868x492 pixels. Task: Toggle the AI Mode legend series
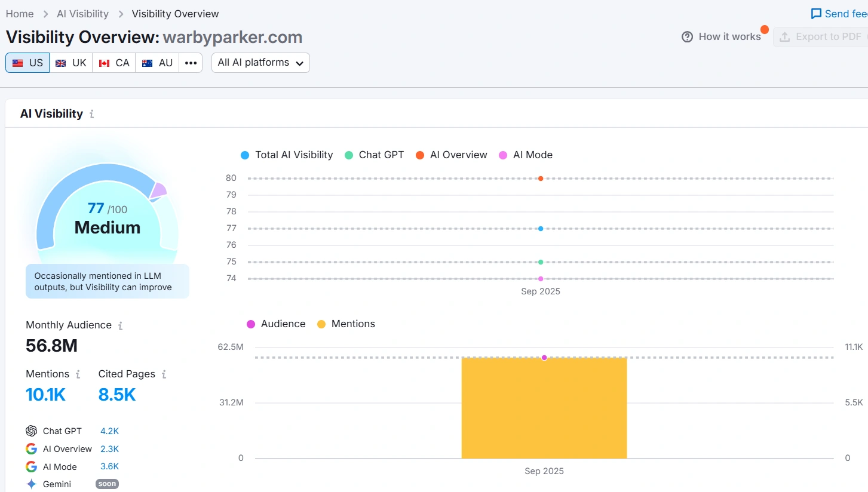(526, 155)
